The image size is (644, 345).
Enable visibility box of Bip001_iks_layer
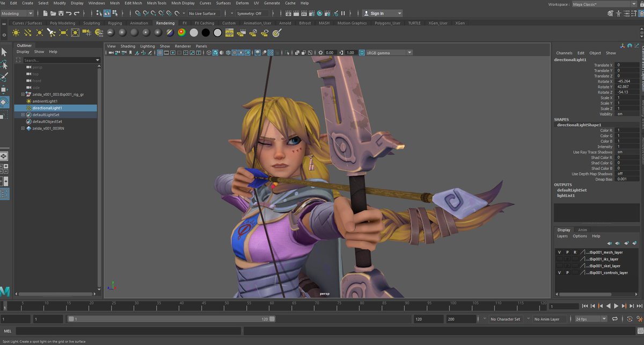pyautogui.click(x=559, y=258)
